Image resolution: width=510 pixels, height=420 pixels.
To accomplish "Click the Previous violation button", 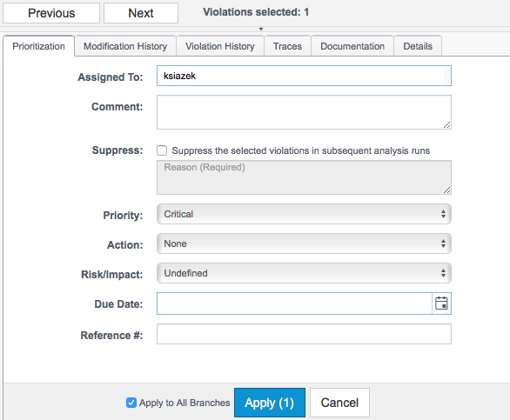I will pos(51,13).
